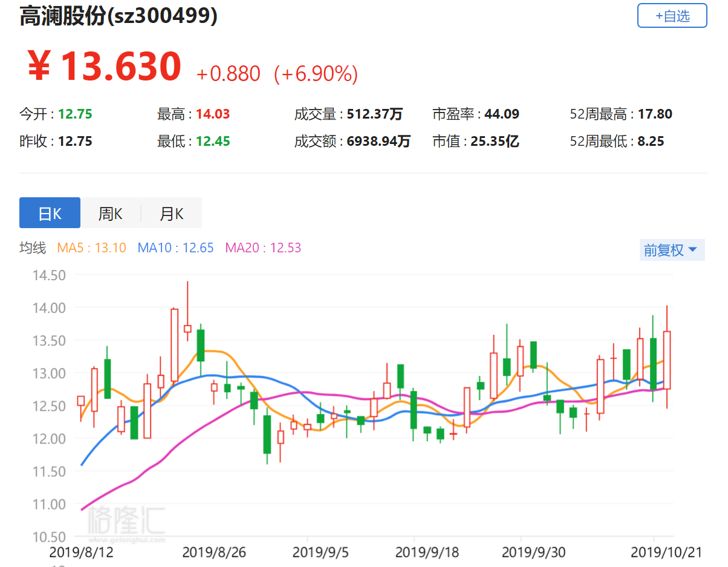Viewport: 728px width, 567px height.
Task: Add stock to watchlist with +自选
Action: tap(672, 16)
